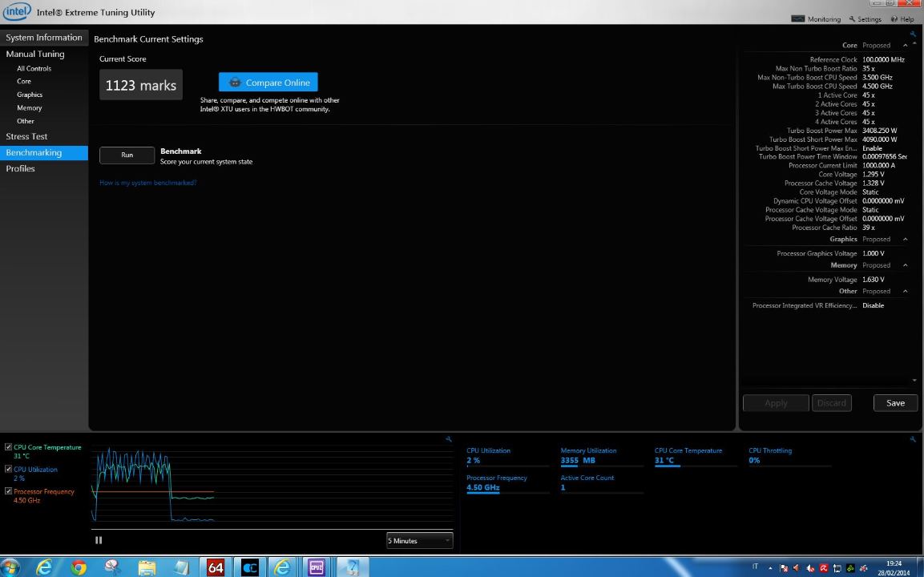
Task: Toggle CPU Utilization checkbox
Action: [8, 469]
